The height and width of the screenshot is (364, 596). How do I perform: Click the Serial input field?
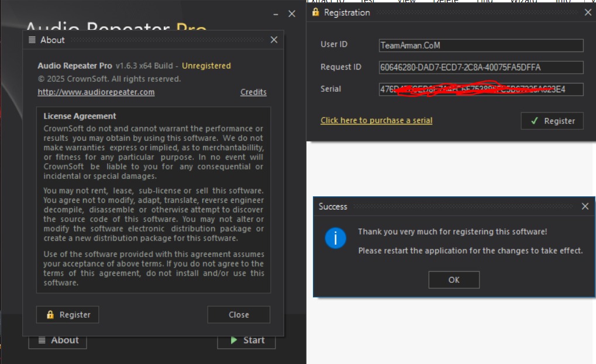point(481,89)
